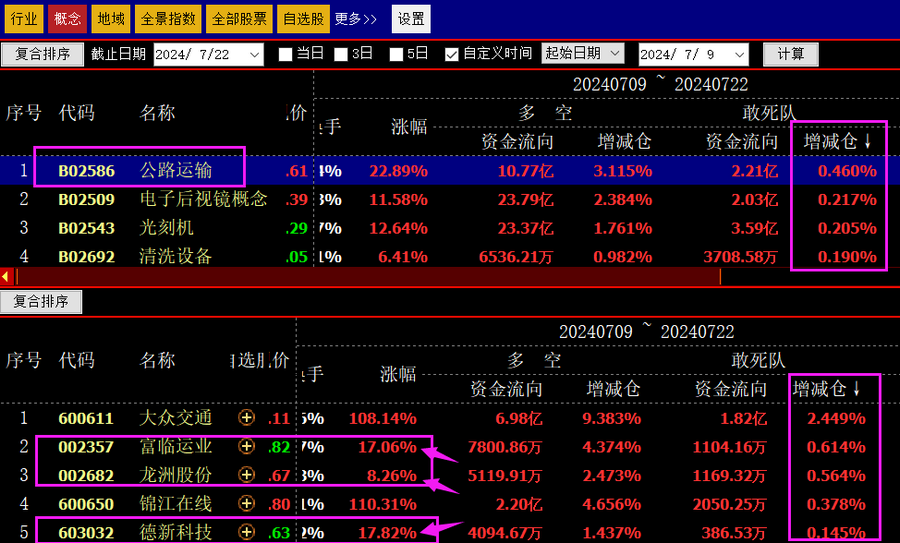Viewport: 900px width, 543px height.
Task: Add 大众交通 to watchlist via plus icon
Action: (x=246, y=418)
